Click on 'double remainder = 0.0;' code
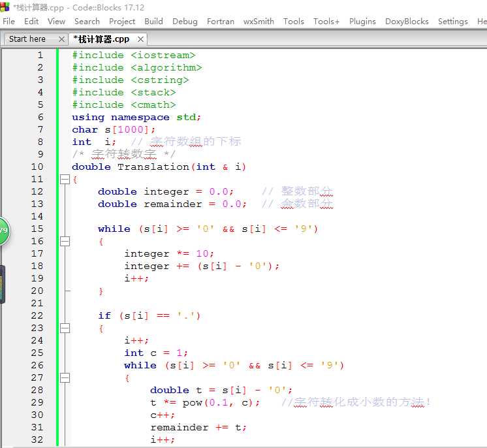The image size is (487, 448). tap(172, 204)
